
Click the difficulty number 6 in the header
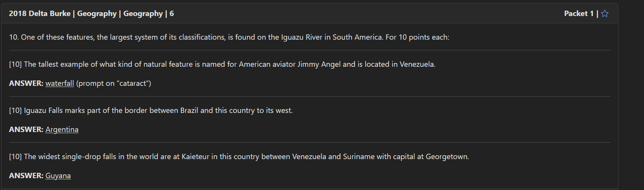click(172, 14)
